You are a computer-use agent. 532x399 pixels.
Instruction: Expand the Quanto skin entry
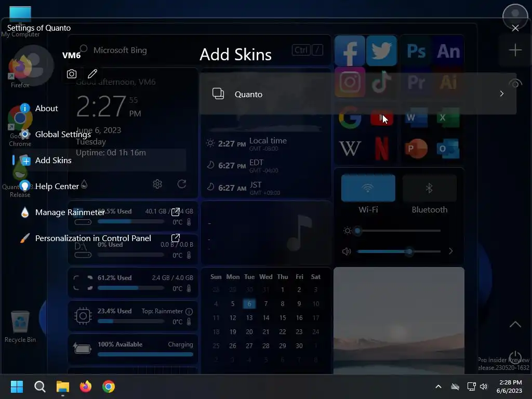357,94
